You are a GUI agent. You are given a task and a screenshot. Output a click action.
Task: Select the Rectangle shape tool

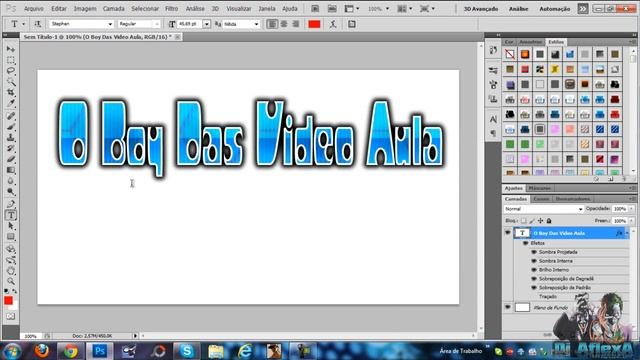[11, 237]
